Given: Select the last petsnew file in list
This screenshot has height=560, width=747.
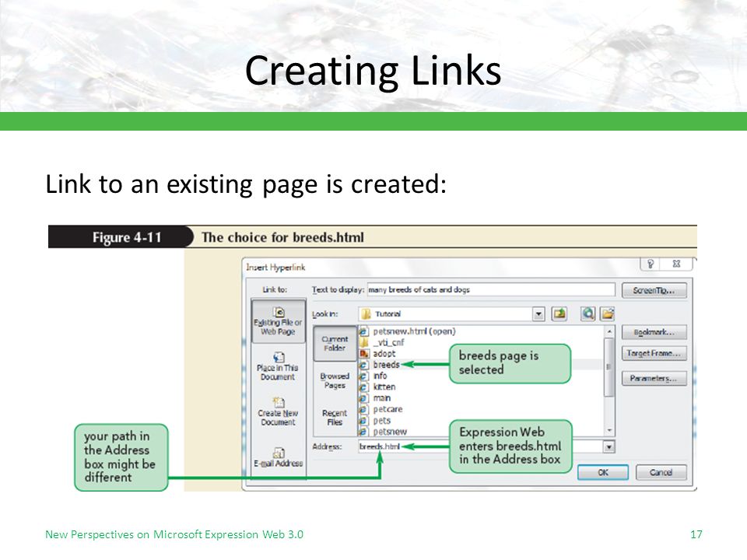Looking at the screenshot, I should click(384, 432).
